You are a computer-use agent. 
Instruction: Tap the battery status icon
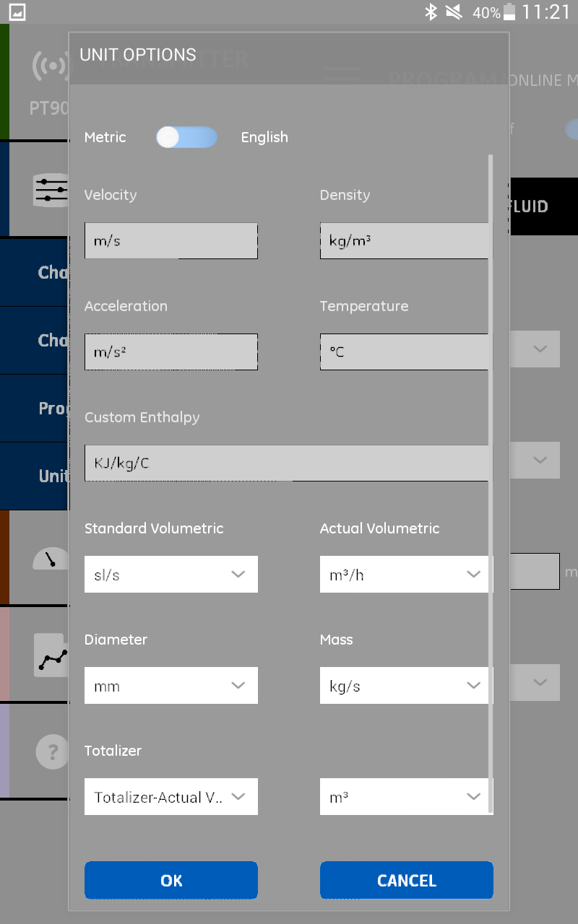510,12
